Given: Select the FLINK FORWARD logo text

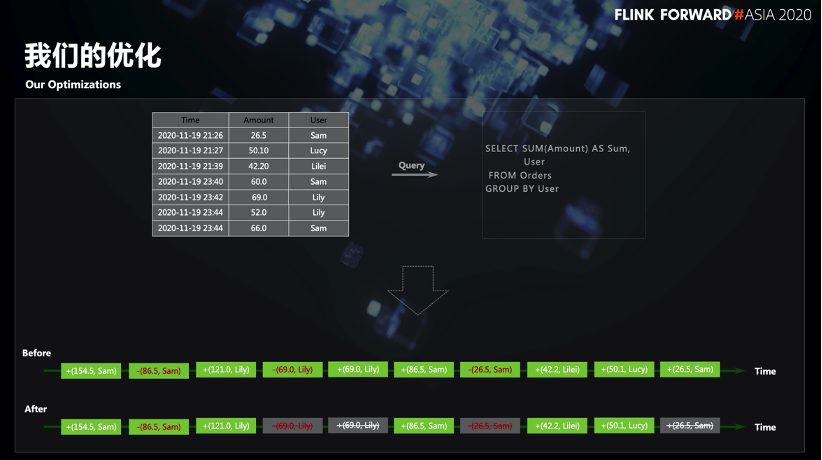Looking at the screenshot, I should (x=673, y=15).
